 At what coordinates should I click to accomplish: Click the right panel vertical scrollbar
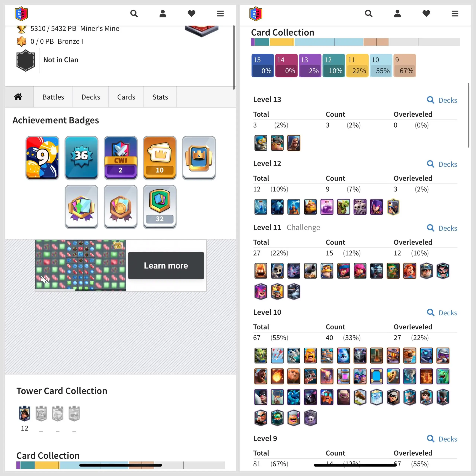(468, 115)
